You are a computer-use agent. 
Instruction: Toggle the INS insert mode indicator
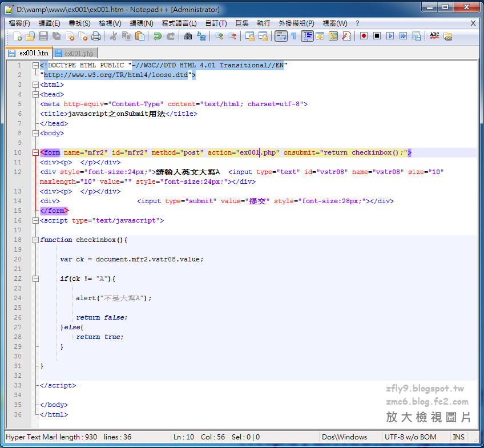click(x=458, y=437)
